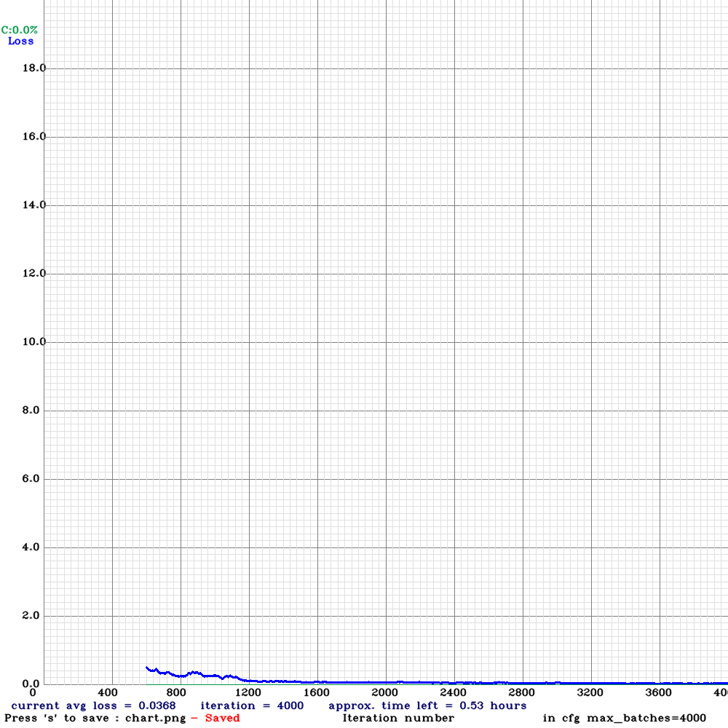Click the 2400 x-axis label

(453, 692)
